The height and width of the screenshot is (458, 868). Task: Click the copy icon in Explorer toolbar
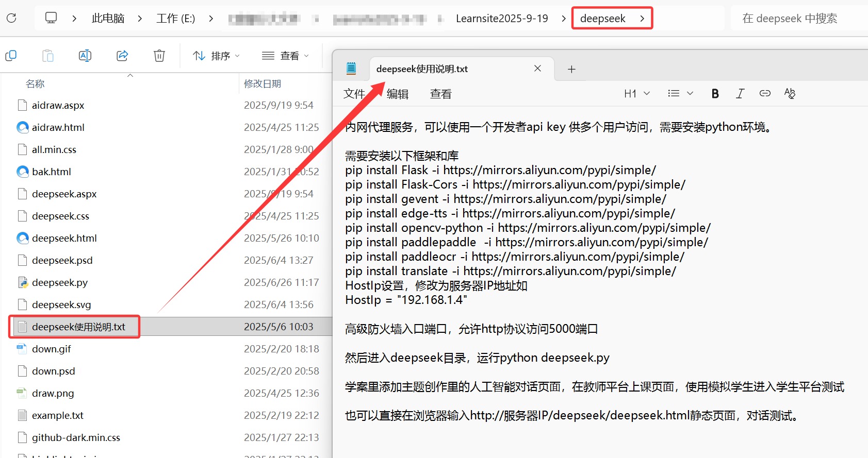pyautogui.click(x=11, y=56)
